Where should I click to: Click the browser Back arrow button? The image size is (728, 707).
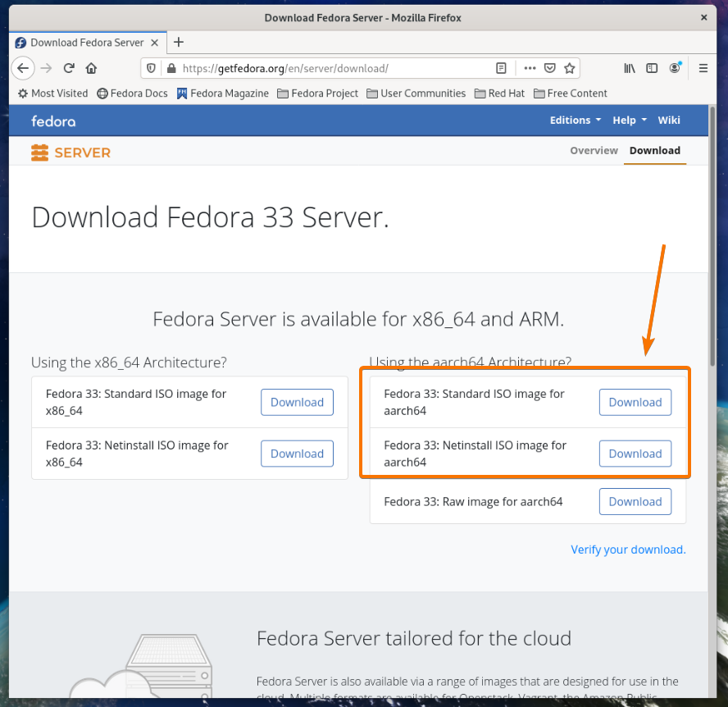[24, 68]
